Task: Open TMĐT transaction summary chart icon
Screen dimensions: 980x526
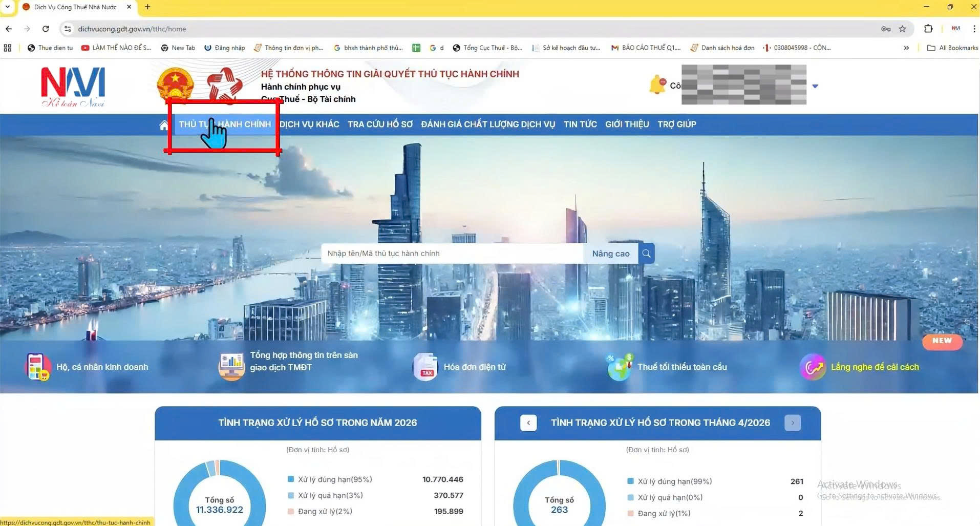Action: pyautogui.click(x=231, y=367)
